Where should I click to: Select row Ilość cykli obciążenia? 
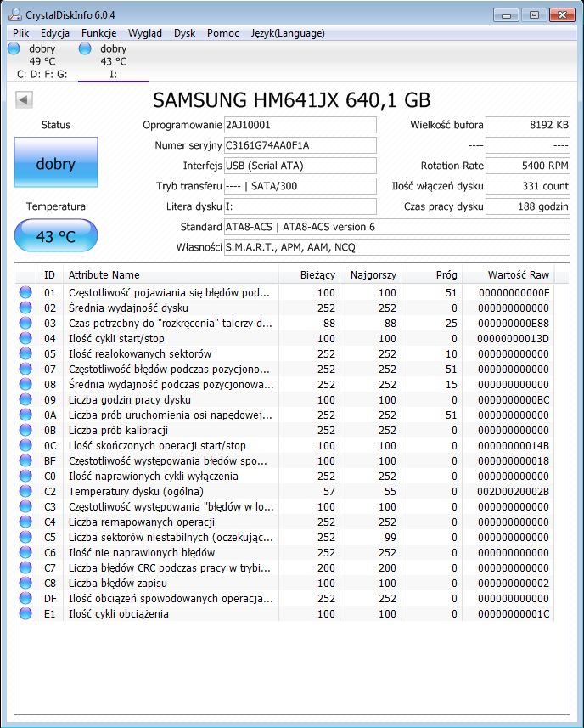(284, 613)
